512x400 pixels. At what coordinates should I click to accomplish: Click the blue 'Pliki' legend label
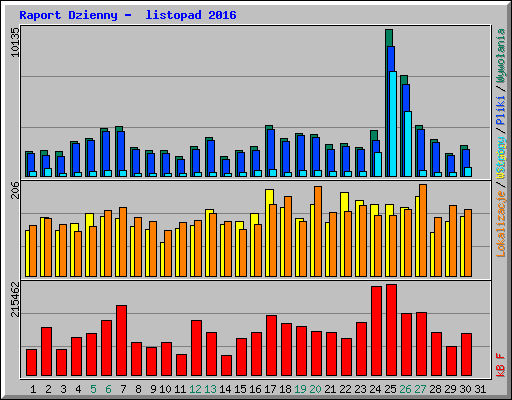coord(501,110)
